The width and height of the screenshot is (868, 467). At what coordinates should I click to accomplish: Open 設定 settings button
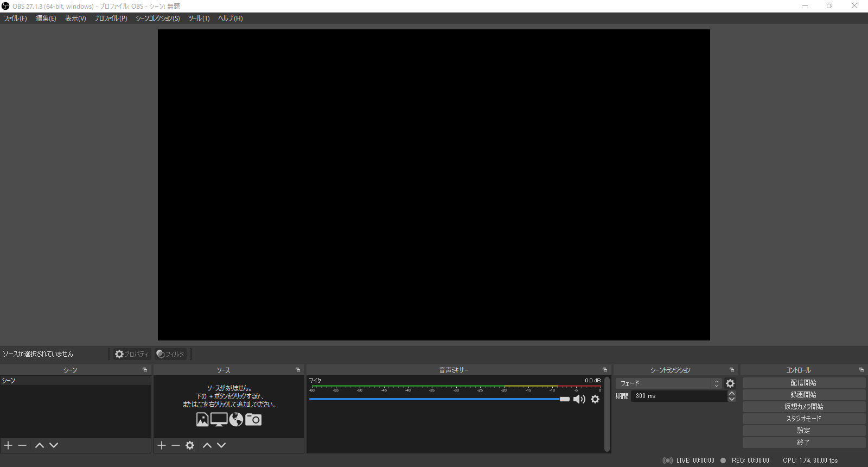click(804, 431)
